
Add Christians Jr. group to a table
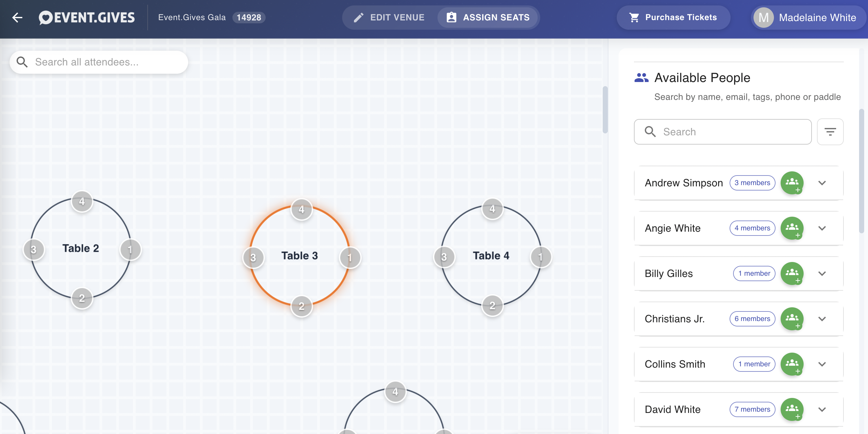[x=792, y=319]
